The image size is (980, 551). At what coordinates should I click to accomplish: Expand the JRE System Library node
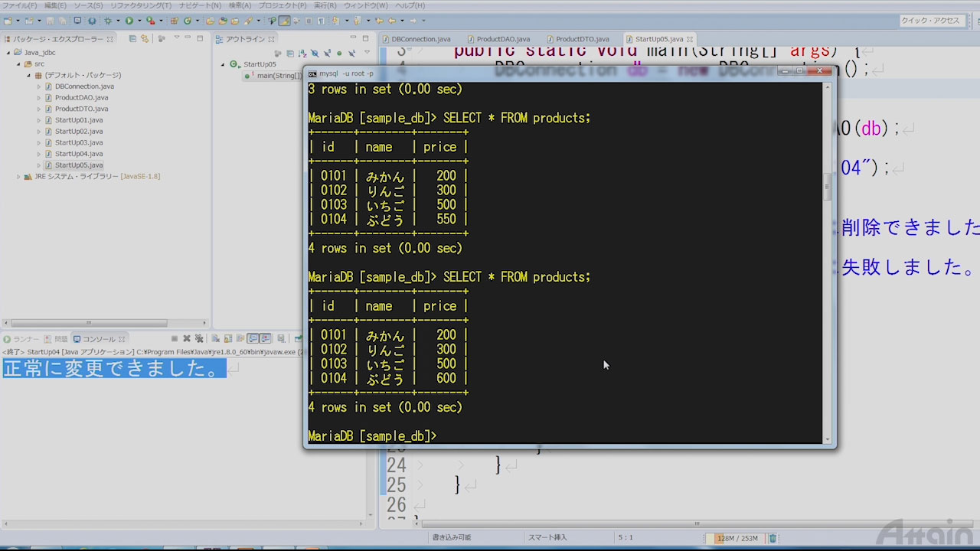pyautogui.click(x=18, y=177)
